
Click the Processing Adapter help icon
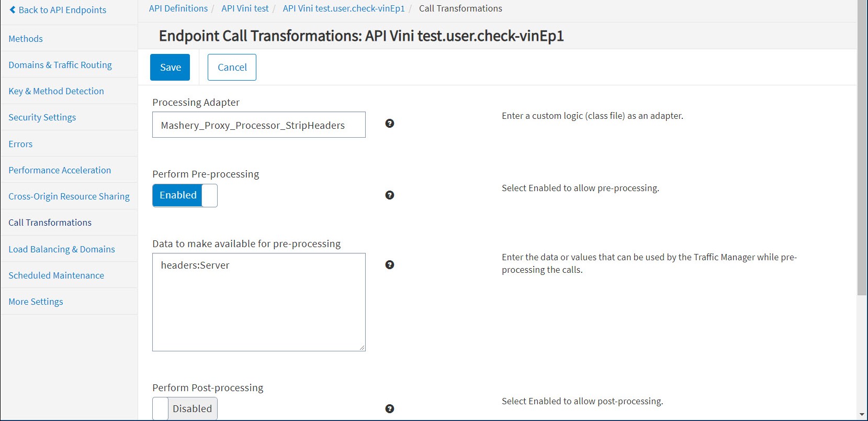point(389,124)
